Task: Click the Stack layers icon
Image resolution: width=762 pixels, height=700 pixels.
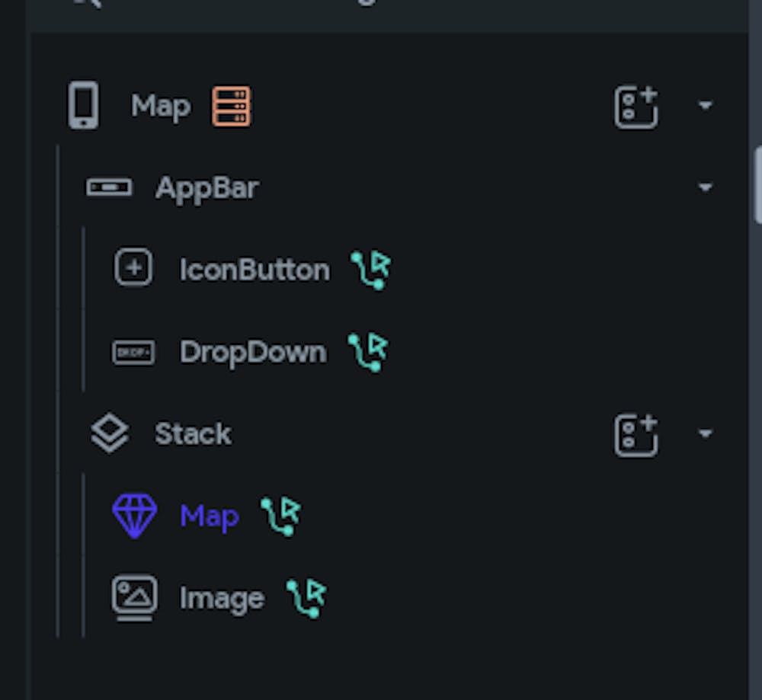Action: tap(110, 434)
